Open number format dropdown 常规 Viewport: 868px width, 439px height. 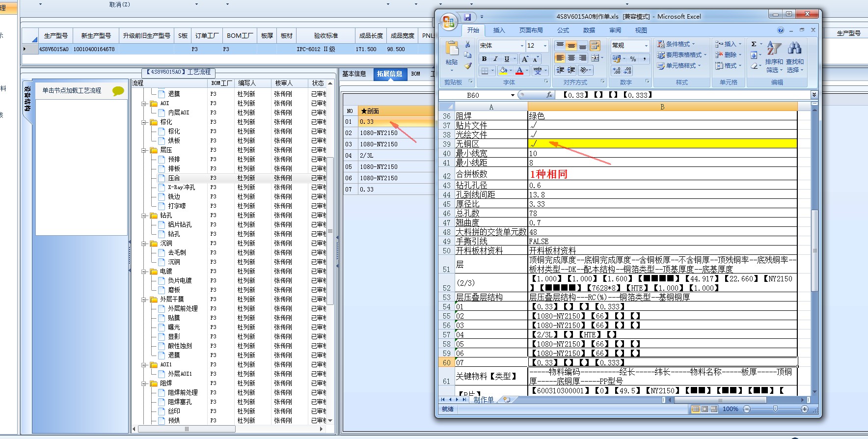(x=646, y=46)
